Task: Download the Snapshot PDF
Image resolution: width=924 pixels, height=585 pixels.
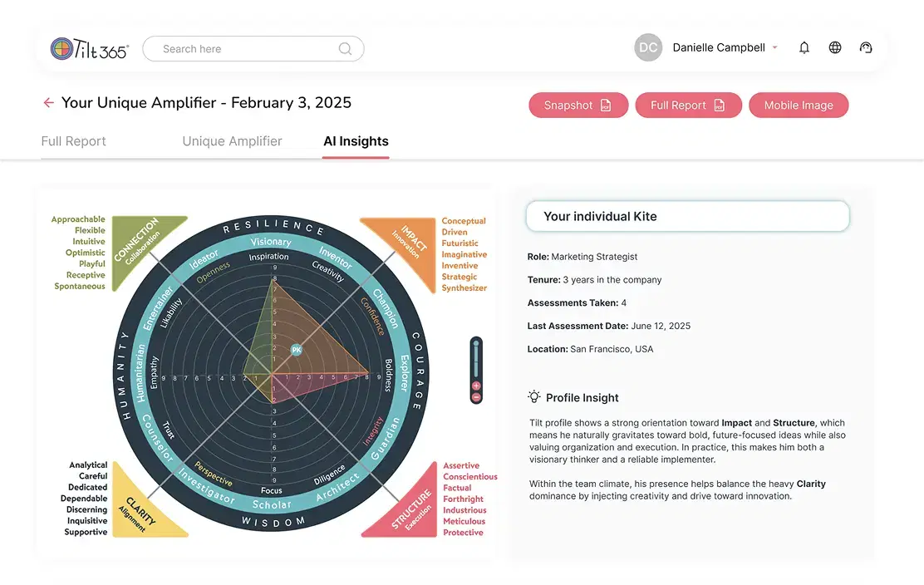Action: point(578,106)
